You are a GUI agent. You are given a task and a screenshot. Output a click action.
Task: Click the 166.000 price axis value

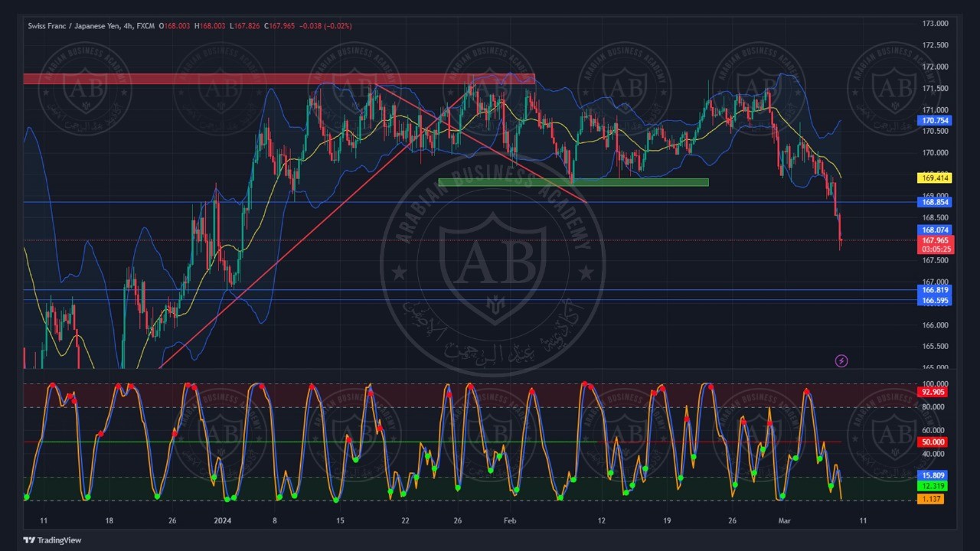click(936, 325)
